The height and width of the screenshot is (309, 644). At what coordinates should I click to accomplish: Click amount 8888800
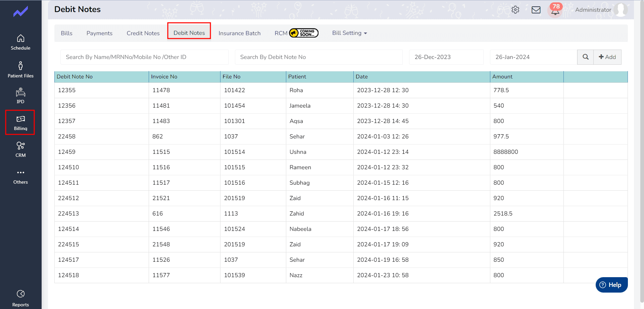[506, 152]
